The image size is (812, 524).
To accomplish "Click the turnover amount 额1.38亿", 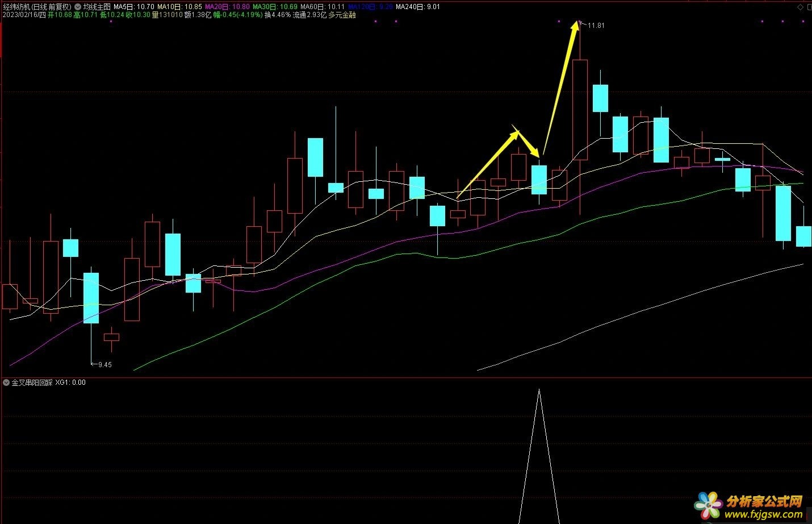I will (x=198, y=15).
